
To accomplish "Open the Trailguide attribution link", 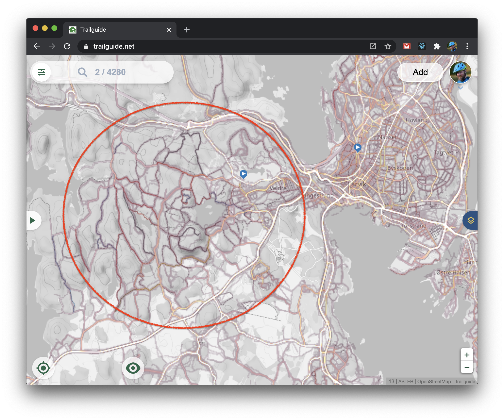I will click(465, 381).
